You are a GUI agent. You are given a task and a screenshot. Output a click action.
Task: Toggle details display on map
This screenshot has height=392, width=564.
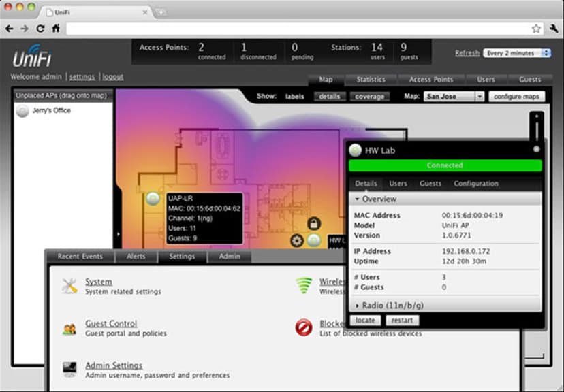[330, 96]
